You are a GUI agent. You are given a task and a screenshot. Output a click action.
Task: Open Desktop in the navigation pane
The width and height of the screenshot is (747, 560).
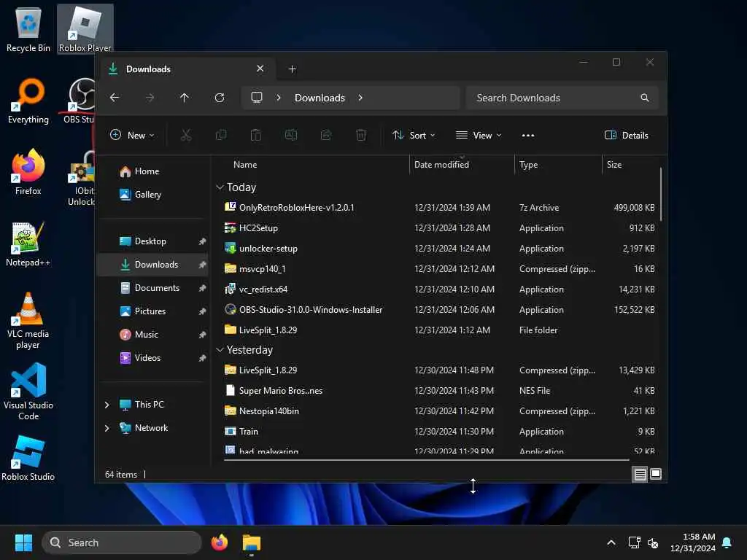[x=153, y=241]
